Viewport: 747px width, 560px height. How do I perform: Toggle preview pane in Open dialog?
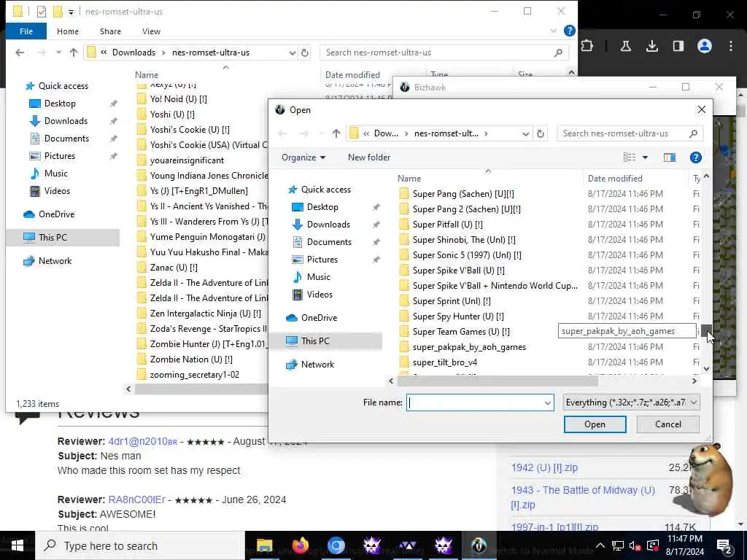coord(670,157)
